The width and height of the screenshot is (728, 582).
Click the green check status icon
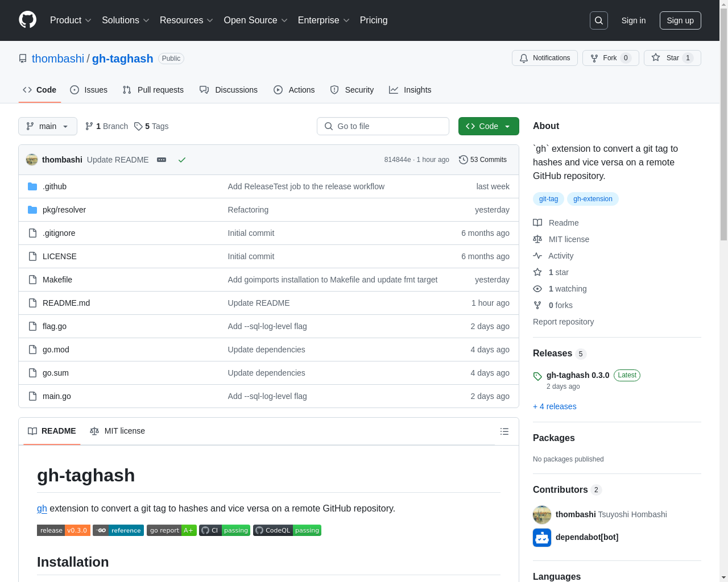click(182, 160)
